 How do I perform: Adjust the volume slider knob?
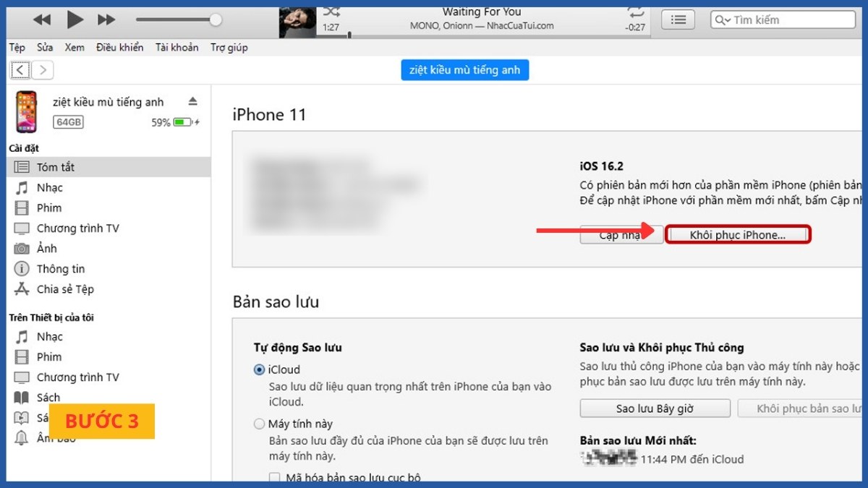click(216, 20)
